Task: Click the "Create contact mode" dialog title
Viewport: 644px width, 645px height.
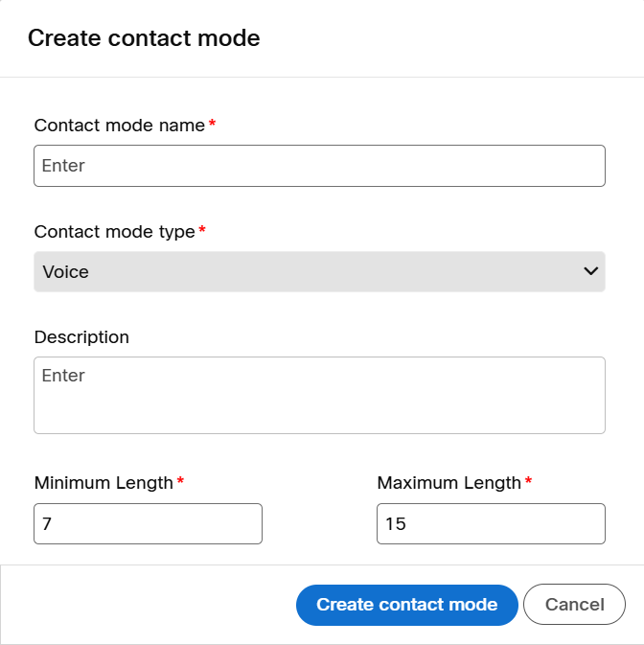Action: click(144, 38)
